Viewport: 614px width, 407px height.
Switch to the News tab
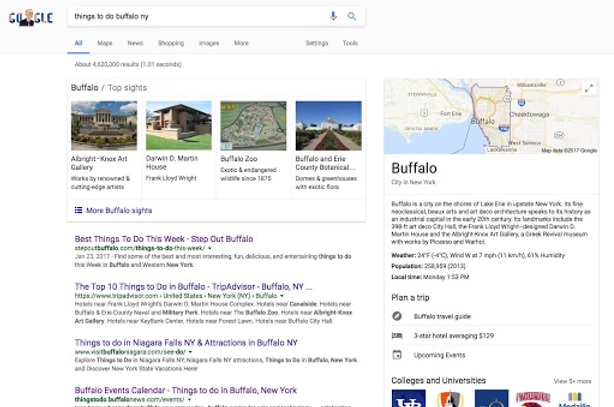point(135,43)
